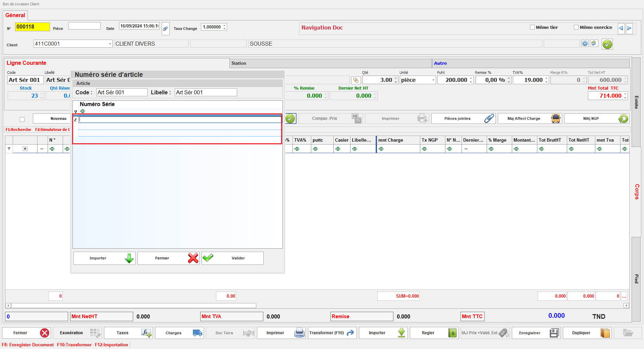The width and height of the screenshot is (644, 349).
Task: Open the Géneral tab
Action: click(x=15, y=15)
